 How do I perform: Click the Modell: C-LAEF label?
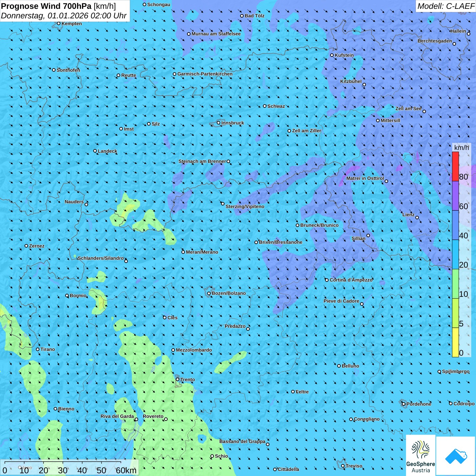click(446, 6)
